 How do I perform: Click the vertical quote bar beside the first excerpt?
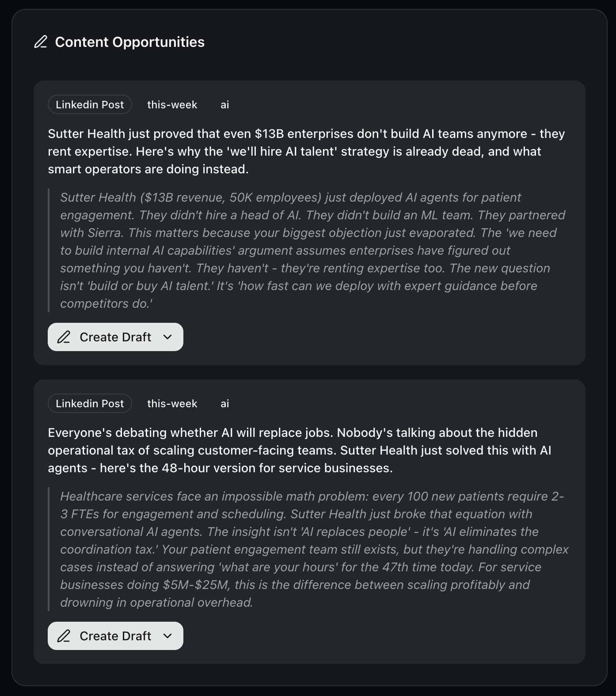tap(49, 250)
